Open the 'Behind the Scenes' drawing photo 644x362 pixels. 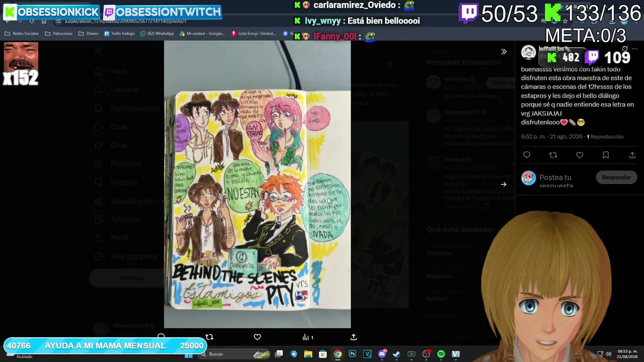[257, 185]
